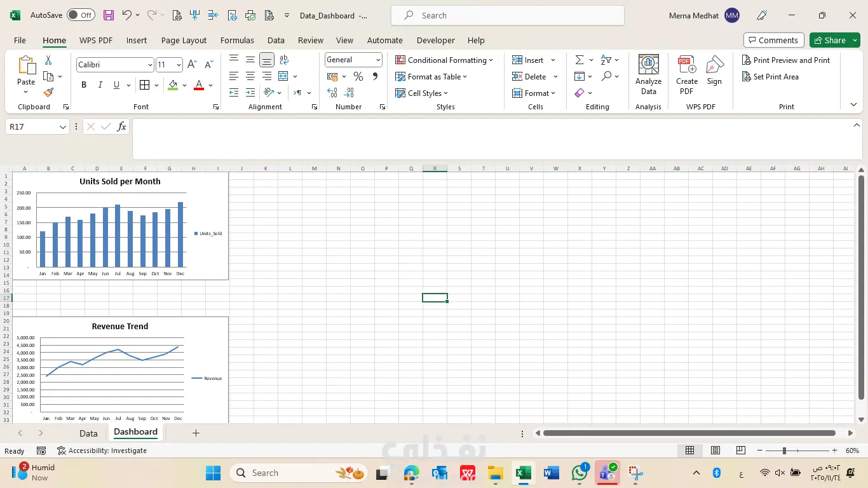Click the Save icon in title bar

(x=109, y=15)
